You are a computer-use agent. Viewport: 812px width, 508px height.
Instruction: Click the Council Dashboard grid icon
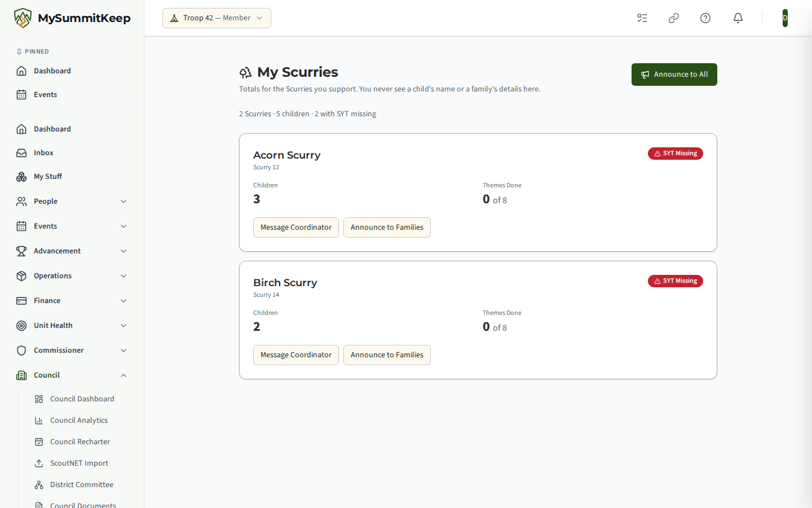39,399
